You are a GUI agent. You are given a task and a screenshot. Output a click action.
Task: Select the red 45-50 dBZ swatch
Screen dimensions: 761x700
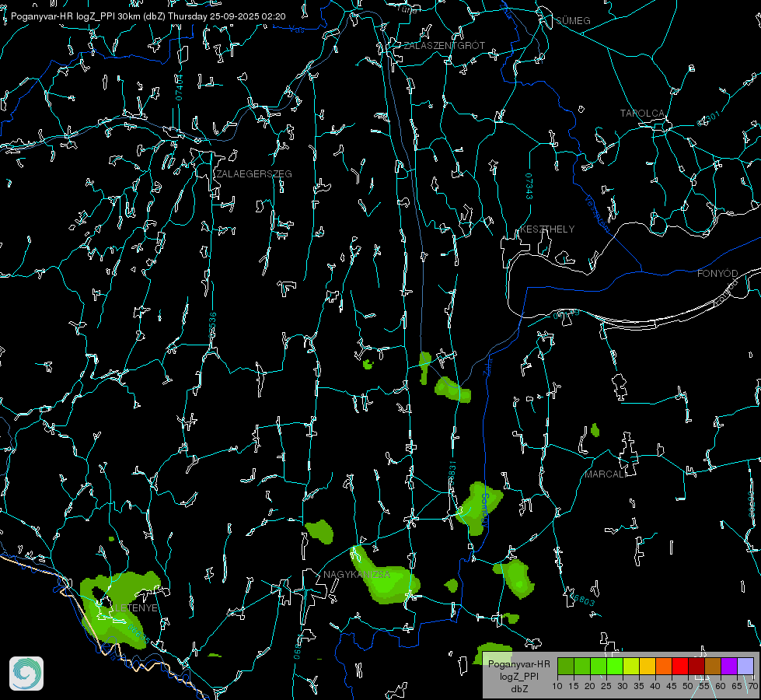click(x=680, y=666)
